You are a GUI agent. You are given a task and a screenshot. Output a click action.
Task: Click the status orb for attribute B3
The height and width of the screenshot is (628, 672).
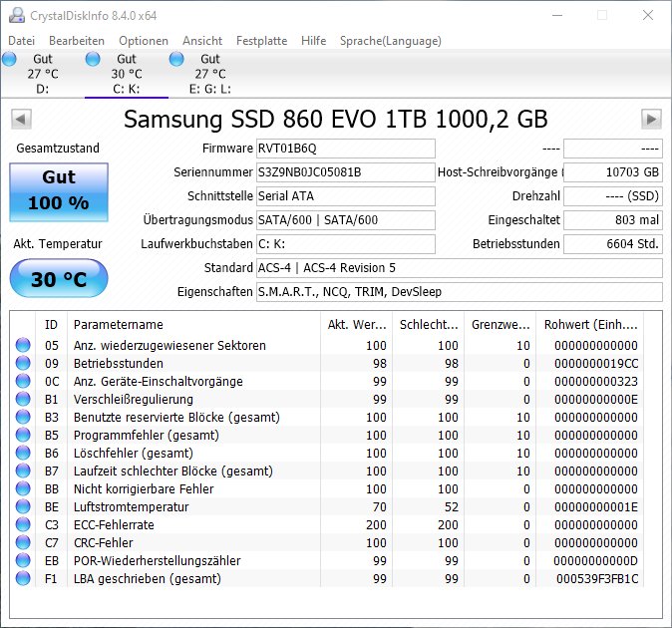pos(23,417)
